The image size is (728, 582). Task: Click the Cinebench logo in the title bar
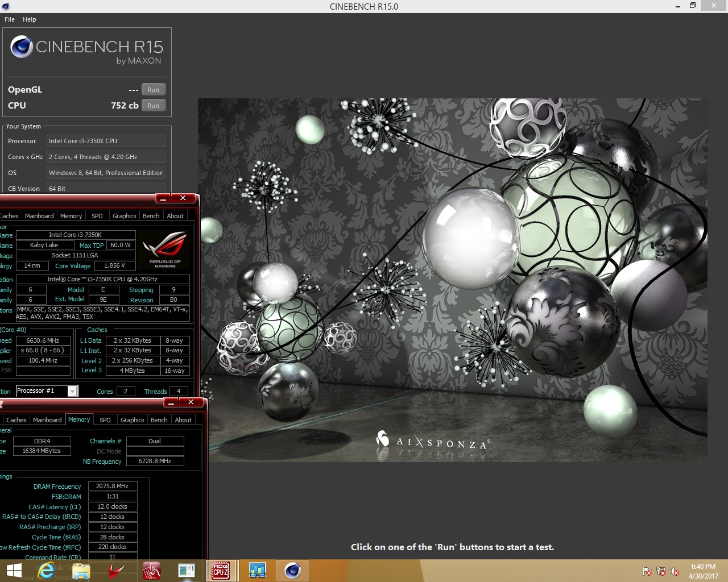6,6
